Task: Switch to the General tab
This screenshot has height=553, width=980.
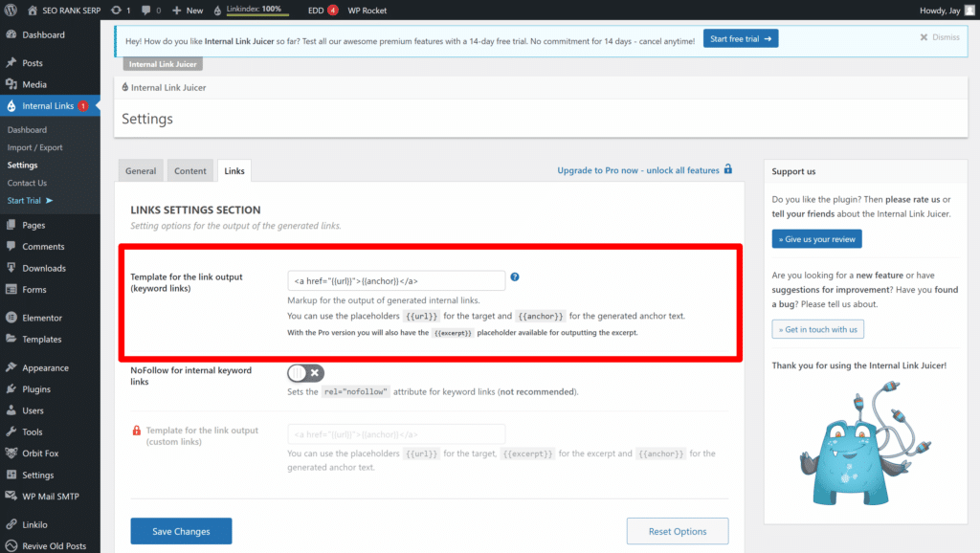Action: 141,170
